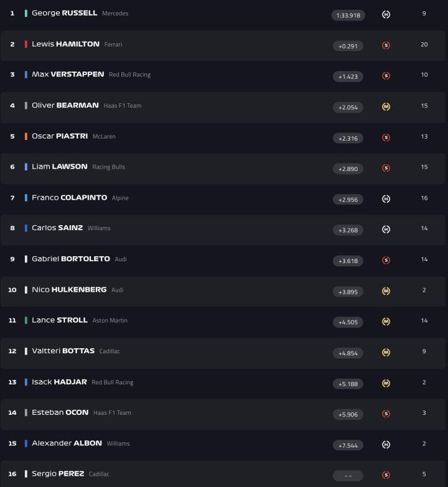Select Colapinto's hard tyre icon
The height and width of the screenshot is (487, 448).
pos(386,199)
